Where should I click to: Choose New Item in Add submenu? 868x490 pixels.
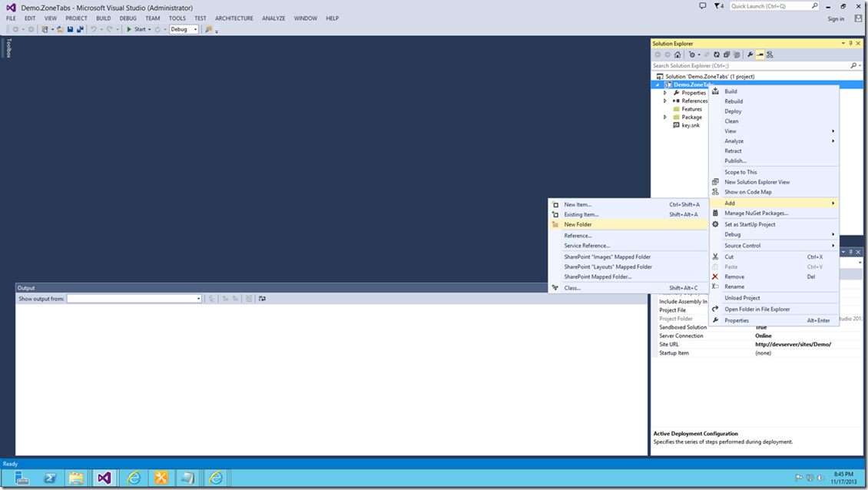coord(629,204)
